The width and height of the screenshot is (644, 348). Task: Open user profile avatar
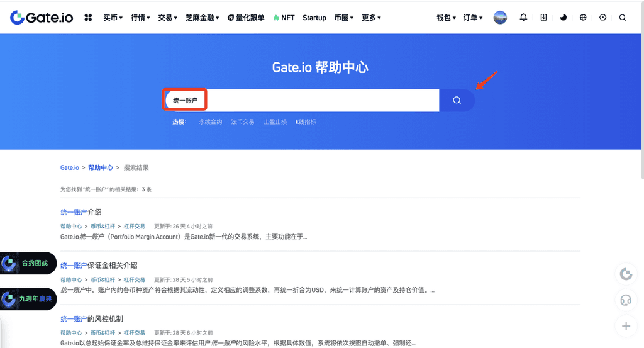pos(500,18)
